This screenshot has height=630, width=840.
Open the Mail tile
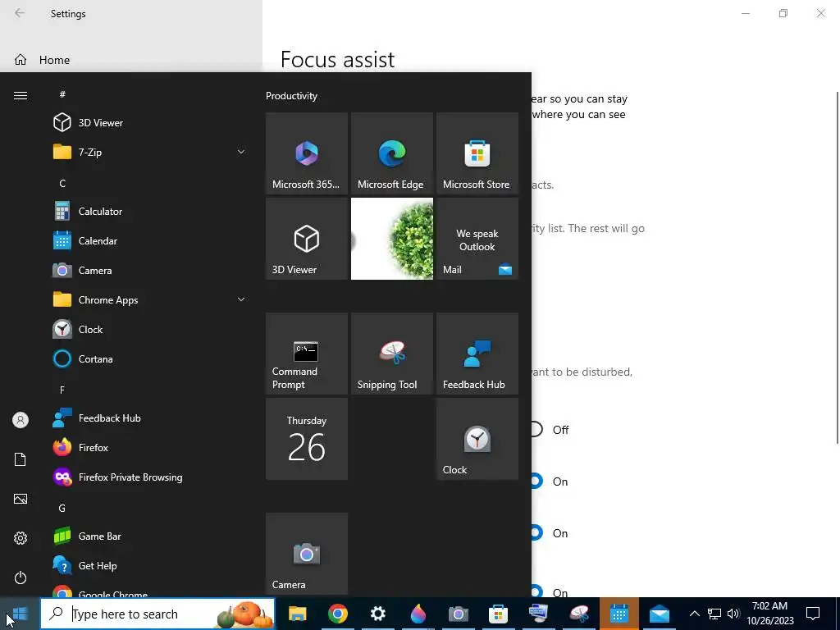477,239
